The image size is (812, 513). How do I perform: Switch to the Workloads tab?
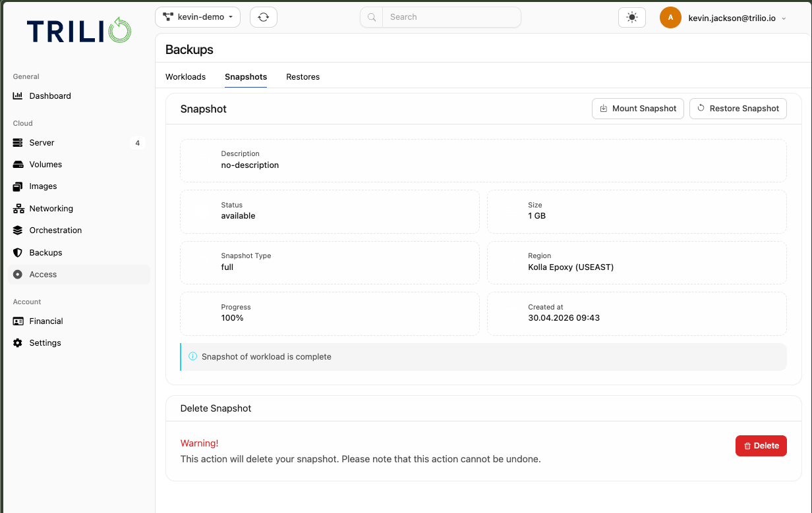coord(186,77)
